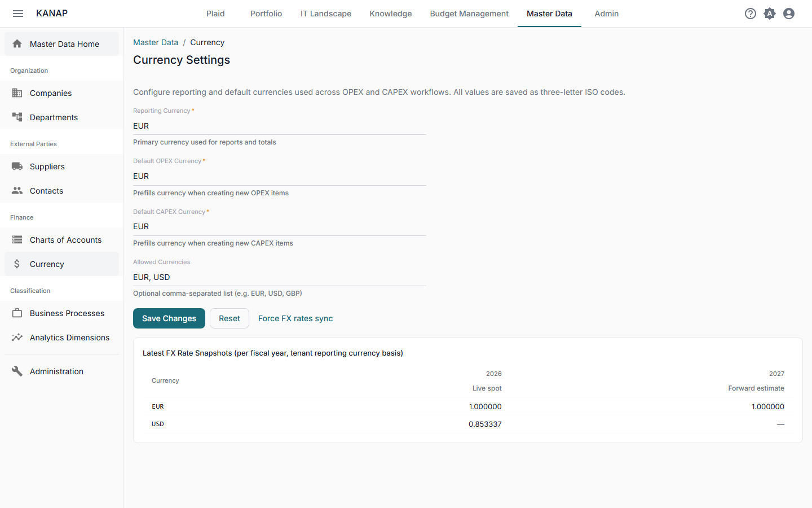Viewport: 812px width, 508px height.
Task: Focus the Default OPEX Currency field
Action: 280,176
